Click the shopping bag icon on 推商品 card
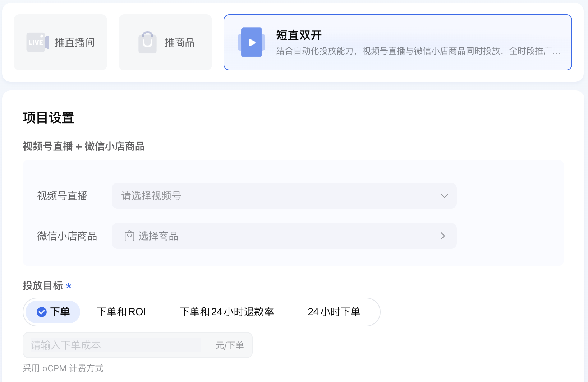This screenshot has width=588, height=382. pyautogui.click(x=147, y=42)
